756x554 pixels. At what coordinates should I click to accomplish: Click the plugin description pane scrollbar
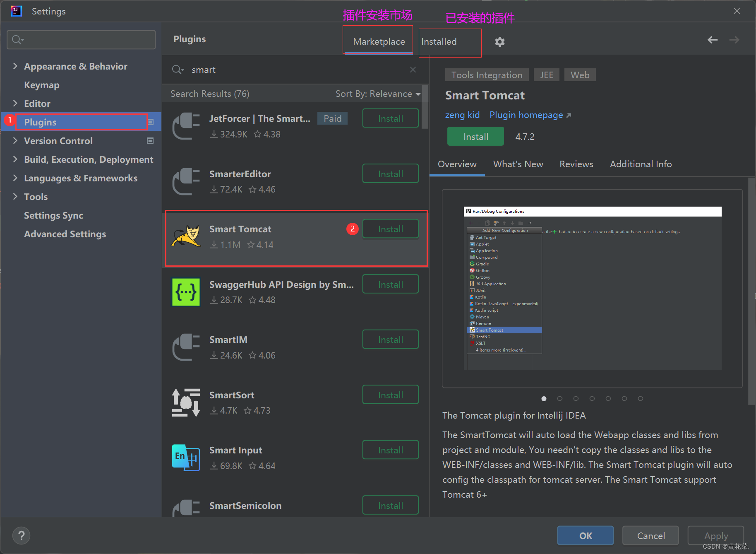pos(751,291)
